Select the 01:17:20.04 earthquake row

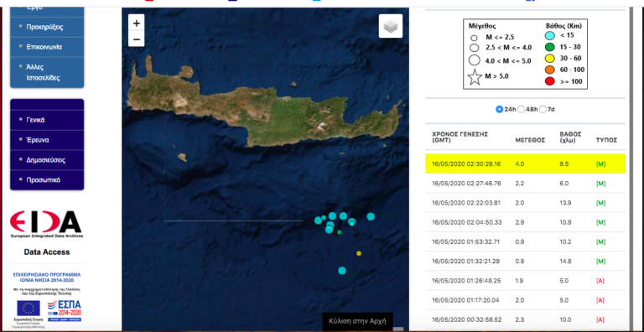pos(525,300)
